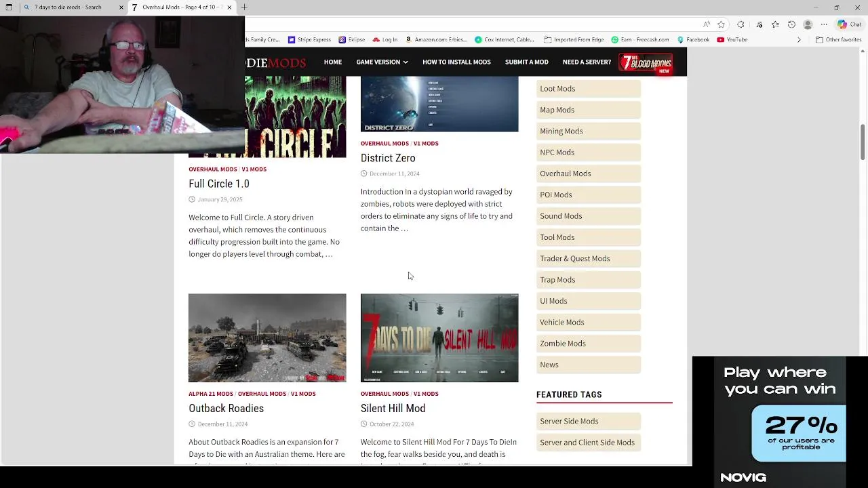The image size is (868, 488).
Task: Select Map Mods category
Action: (x=589, y=110)
